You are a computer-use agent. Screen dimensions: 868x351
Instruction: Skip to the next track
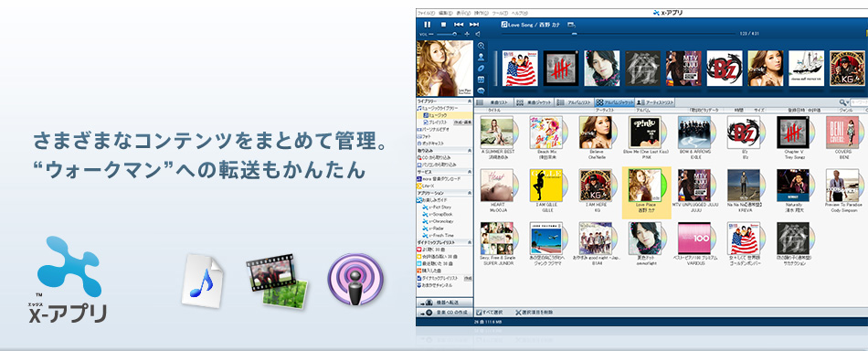pyautogui.click(x=474, y=25)
